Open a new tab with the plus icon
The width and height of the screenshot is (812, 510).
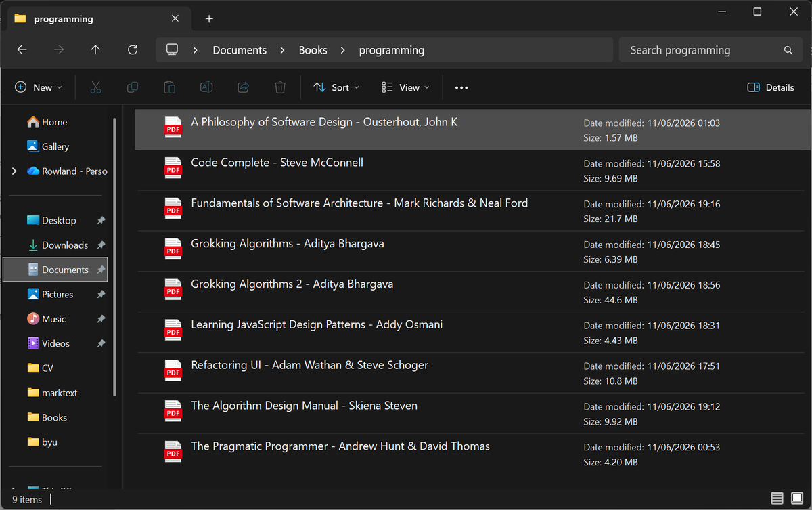click(209, 19)
